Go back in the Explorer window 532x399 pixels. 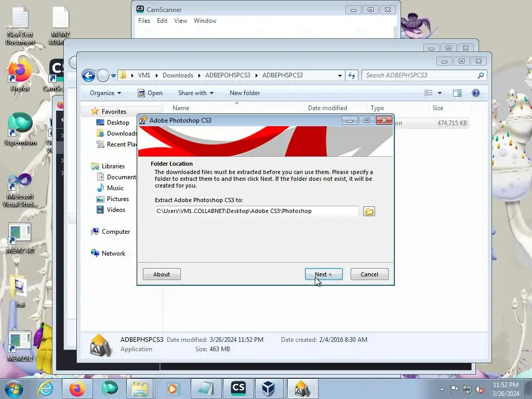88,75
